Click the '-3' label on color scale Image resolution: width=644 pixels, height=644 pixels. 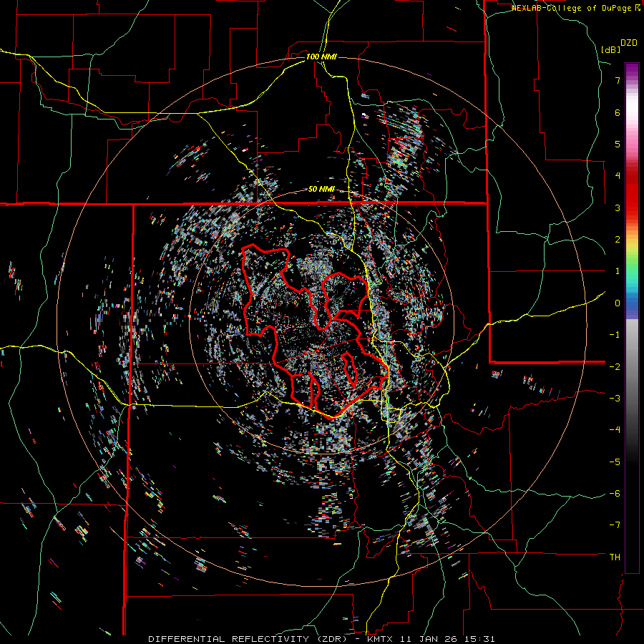[x=615, y=399]
